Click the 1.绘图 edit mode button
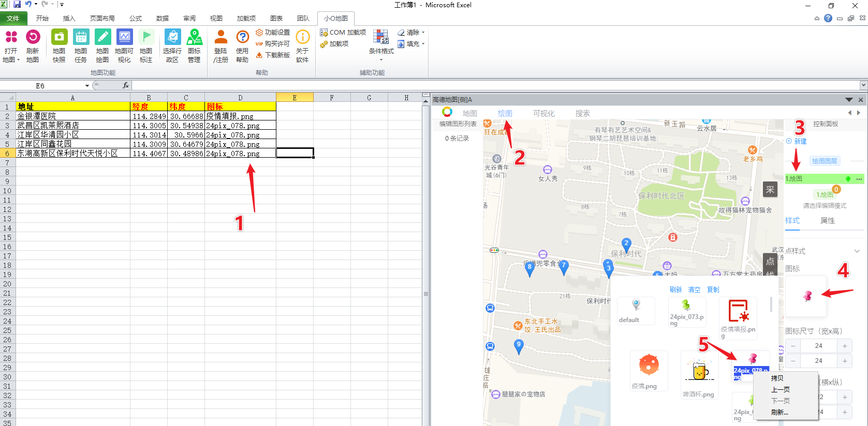This screenshot has height=426, width=868. coord(825,194)
